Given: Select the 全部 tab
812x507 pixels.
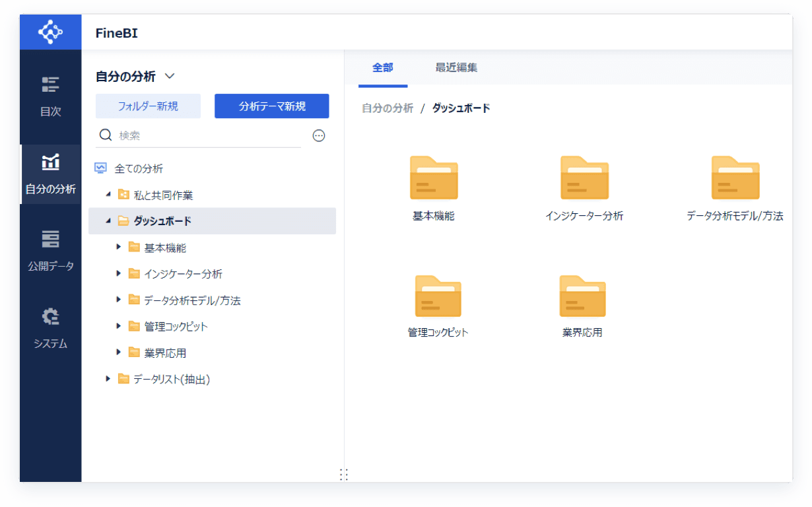Looking at the screenshot, I should (383, 67).
